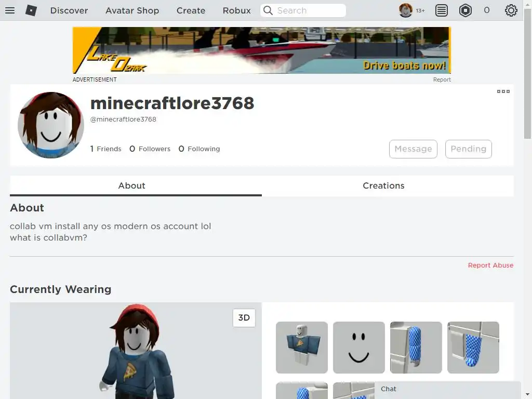Click the Pending friend request button
Image resolution: width=532 pixels, height=399 pixels.
click(468, 149)
